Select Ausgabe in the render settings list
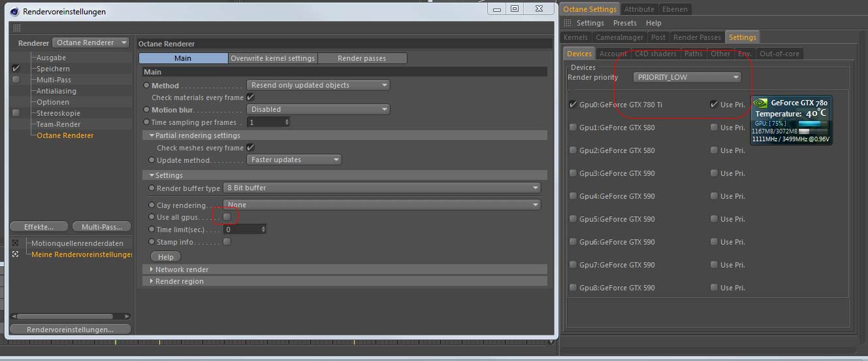This screenshot has height=361, width=868. pos(51,58)
